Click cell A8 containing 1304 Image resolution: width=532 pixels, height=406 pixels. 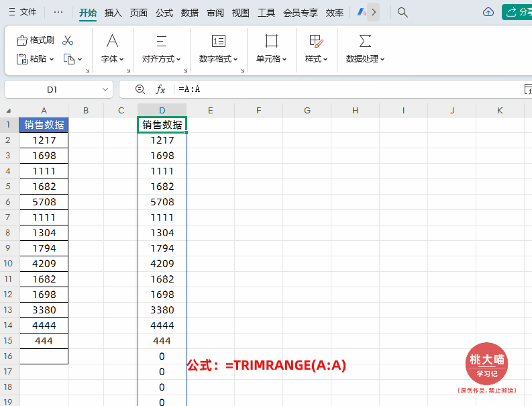click(x=44, y=233)
